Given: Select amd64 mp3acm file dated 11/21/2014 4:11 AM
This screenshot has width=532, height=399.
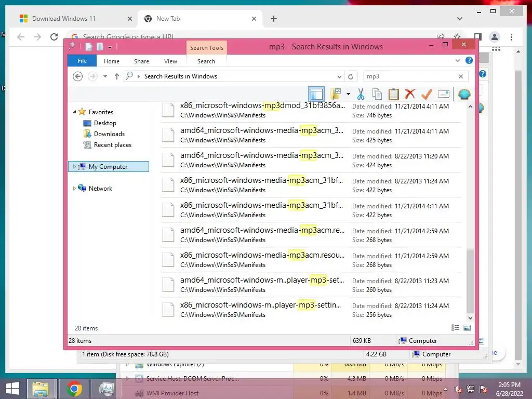Looking at the screenshot, I should pyautogui.click(x=311, y=135).
